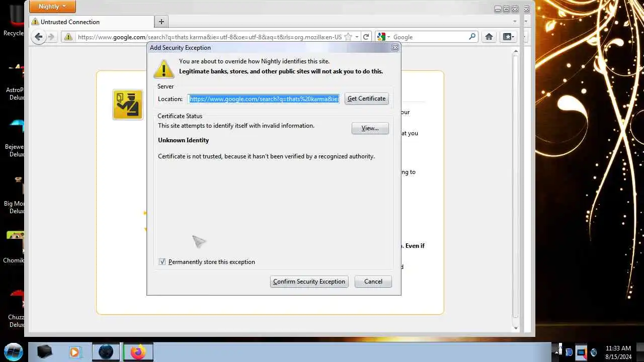Close the Add Security Exception dialog
This screenshot has width=644, height=362.
point(395,47)
